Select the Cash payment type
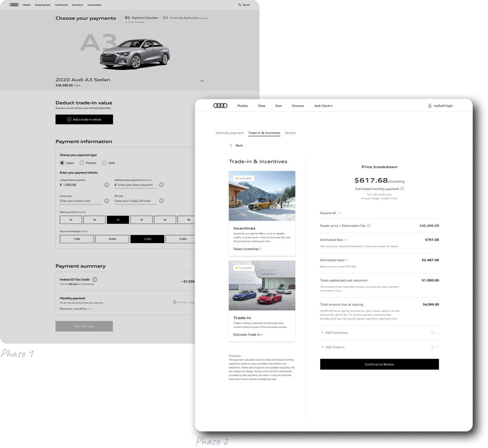 [x=104, y=163]
